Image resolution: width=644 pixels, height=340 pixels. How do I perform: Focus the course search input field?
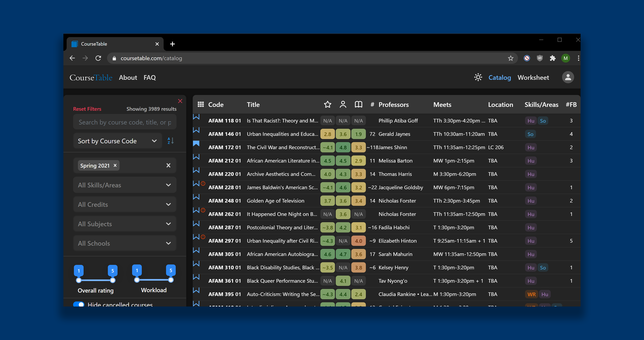[x=125, y=122]
